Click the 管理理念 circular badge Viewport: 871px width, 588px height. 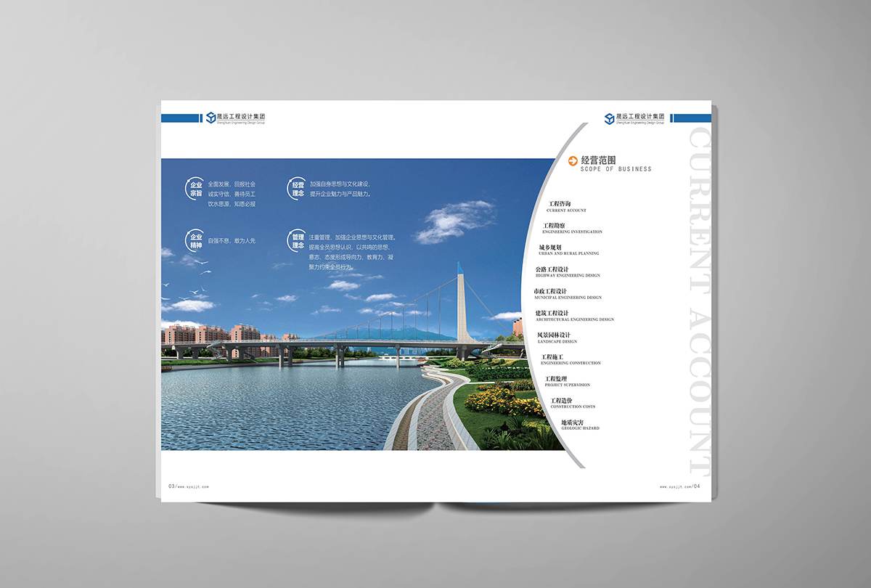pos(298,241)
